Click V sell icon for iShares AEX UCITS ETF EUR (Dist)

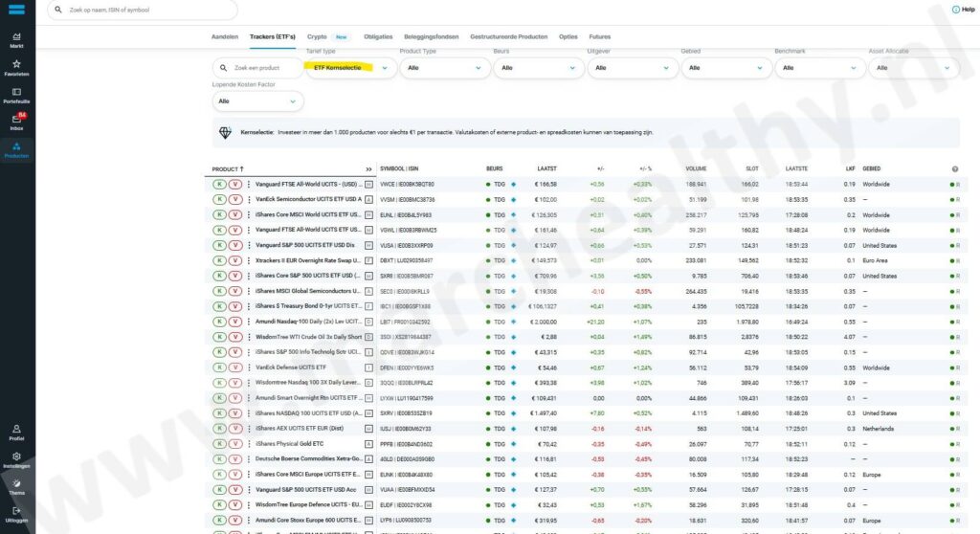[x=235, y=429]
